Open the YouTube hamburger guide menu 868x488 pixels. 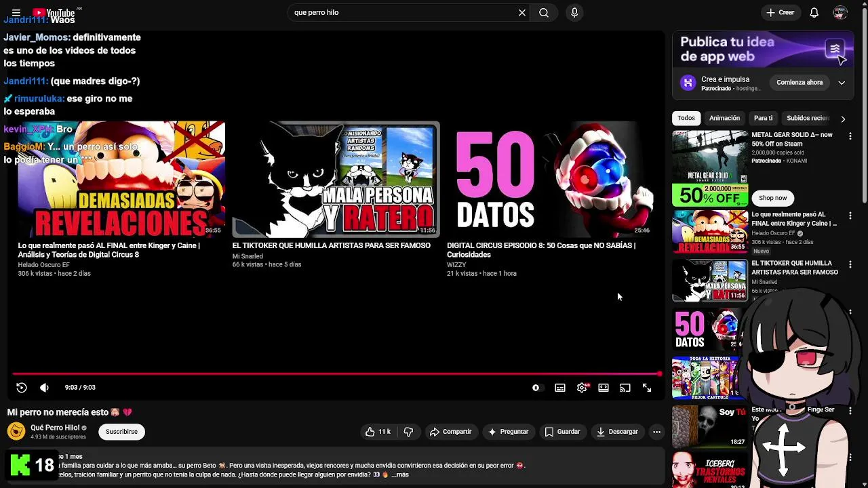(x=16, y=13)
